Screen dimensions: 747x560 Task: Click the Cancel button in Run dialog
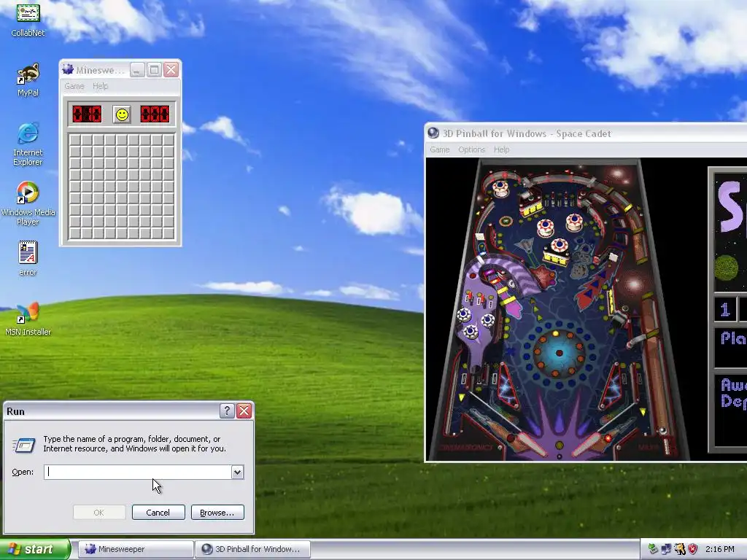coord(158,513)
